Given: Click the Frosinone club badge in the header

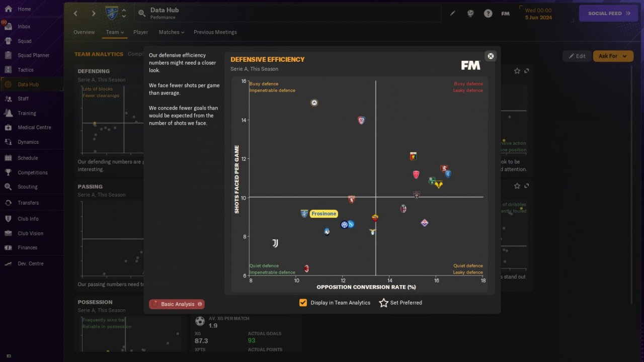Looking at the screenshot, I should point(112,13).
